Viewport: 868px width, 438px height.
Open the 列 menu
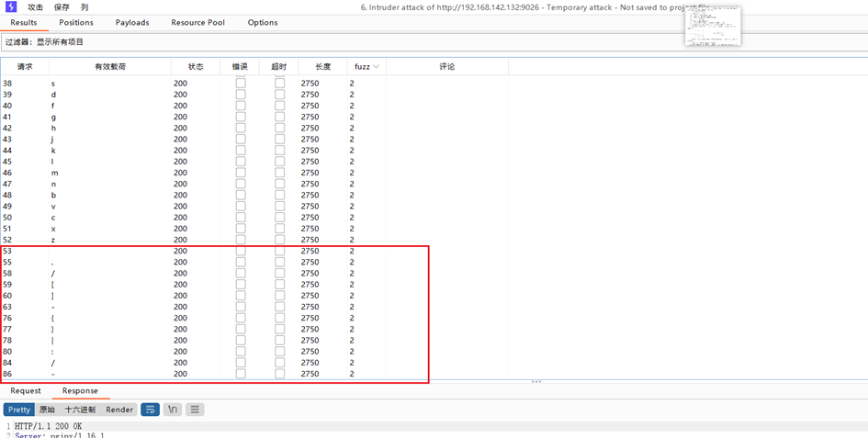pyautogui.click(x=85, y=7)
